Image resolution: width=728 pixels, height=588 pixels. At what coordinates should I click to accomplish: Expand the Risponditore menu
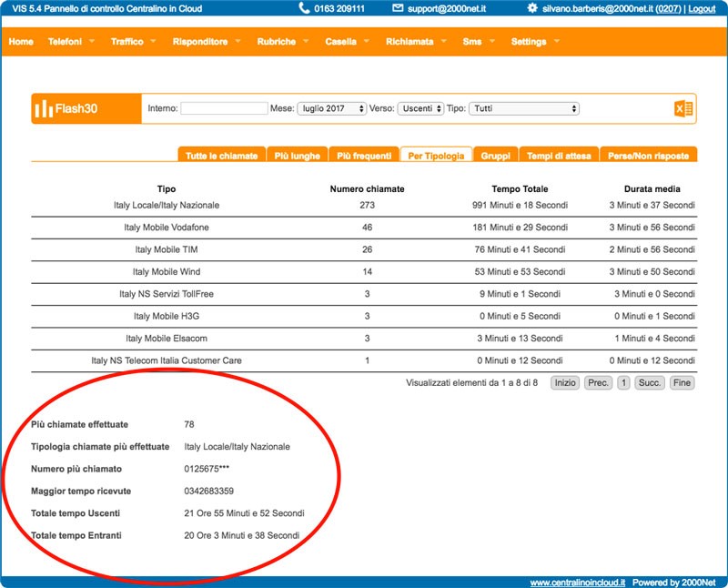click(207, 41)
